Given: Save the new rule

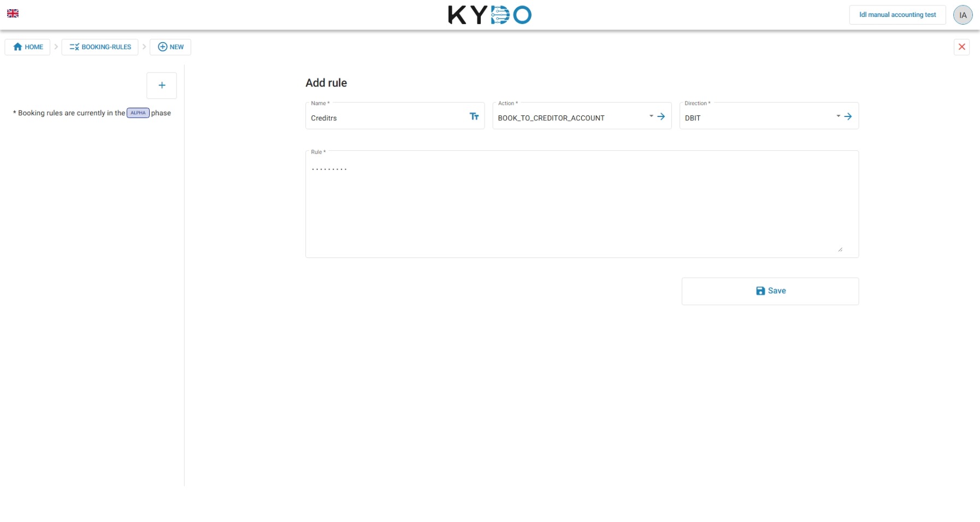Looking at the screenshot, I should pos(770,291).
